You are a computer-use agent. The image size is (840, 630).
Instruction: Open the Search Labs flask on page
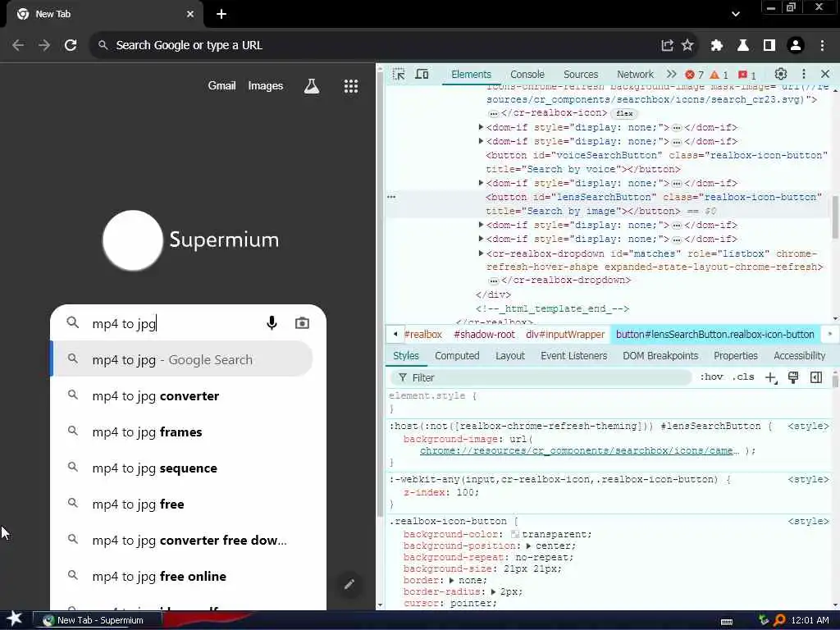(x=312, y=85)
